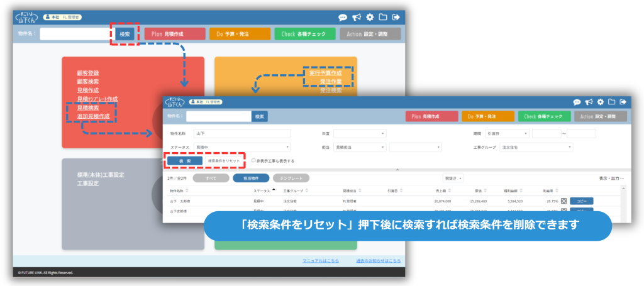Toggle the テンプレート filter pill
The height and width of the screenshot is (286, 644).
click(x=291, y=179)
